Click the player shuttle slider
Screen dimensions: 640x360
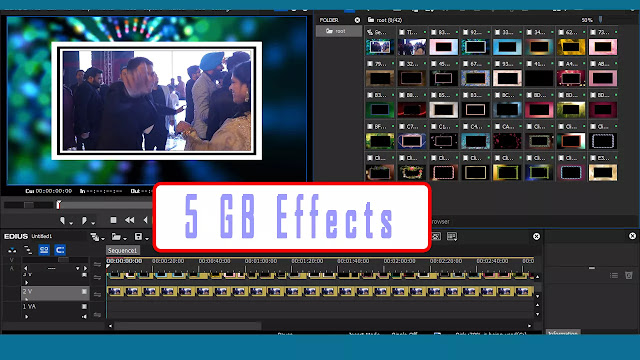click(28, 204)
